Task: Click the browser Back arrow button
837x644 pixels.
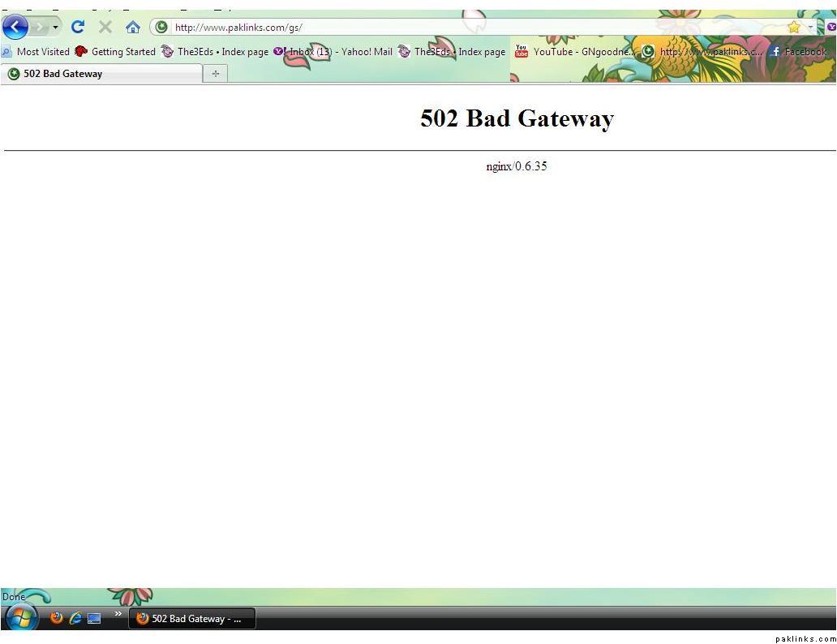Action: point(15,27)
